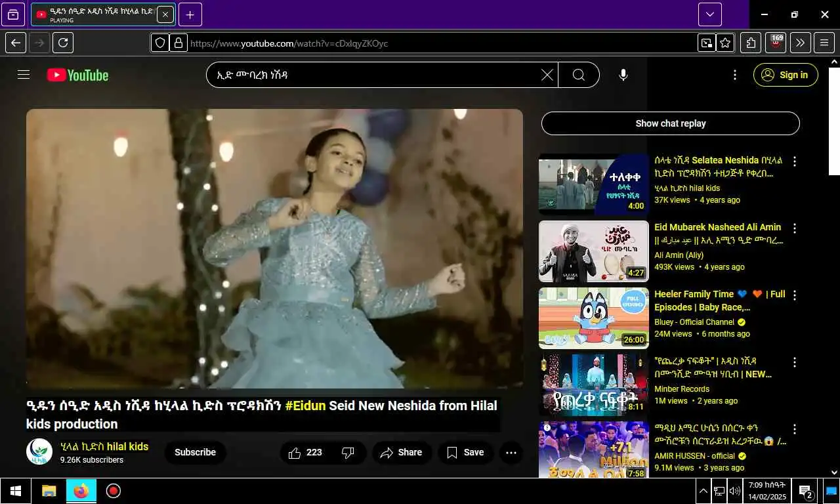Click the red record taskbar app
The height and width of the screenshot is (504, 840).
pos(114,491)
